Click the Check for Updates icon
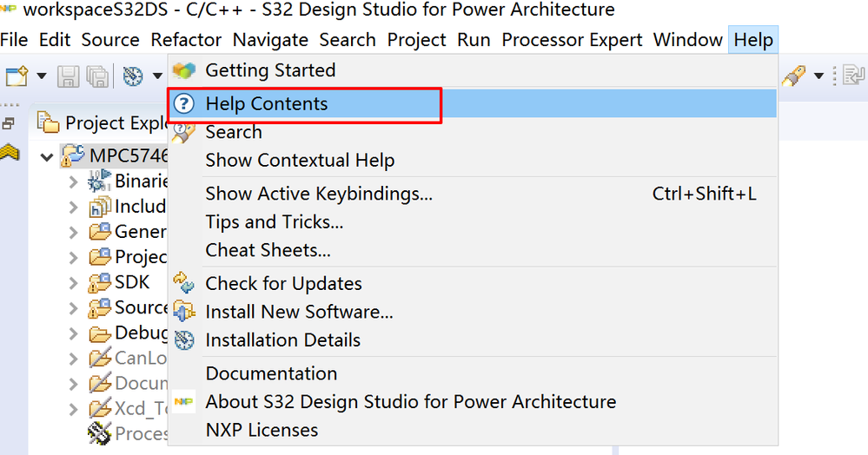 tap(184, 283)
